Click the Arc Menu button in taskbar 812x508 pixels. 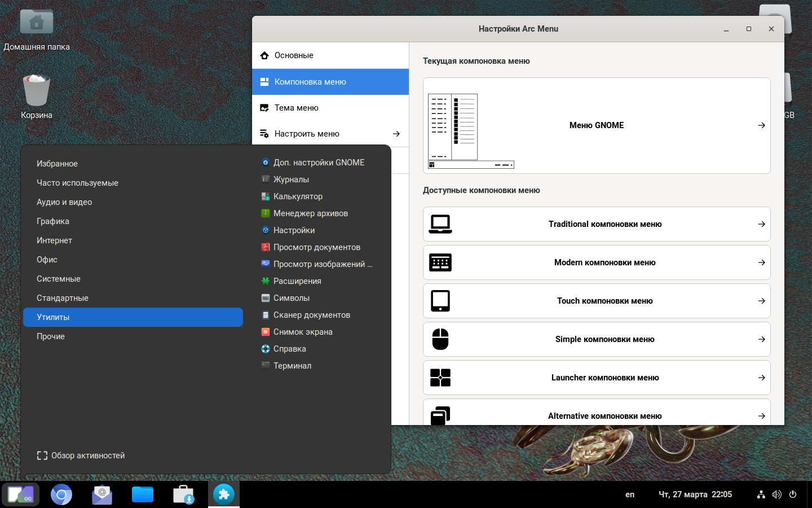coord(21,495)
